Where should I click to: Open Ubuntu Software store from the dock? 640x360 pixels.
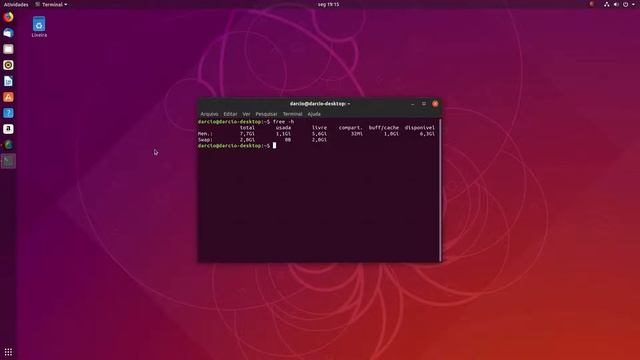coord(8,97)
